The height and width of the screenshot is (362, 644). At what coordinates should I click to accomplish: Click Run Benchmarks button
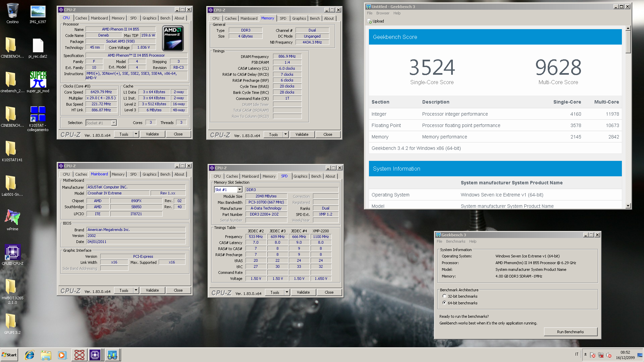pos(570,332)
